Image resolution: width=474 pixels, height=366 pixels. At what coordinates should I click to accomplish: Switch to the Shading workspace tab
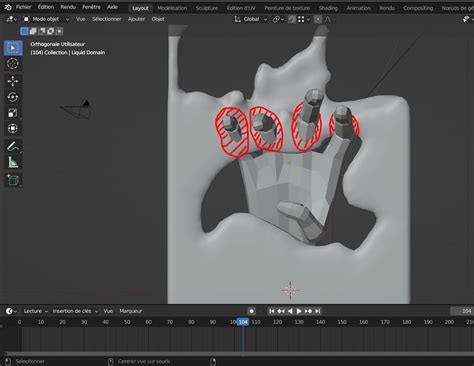[x=328, y=8]
